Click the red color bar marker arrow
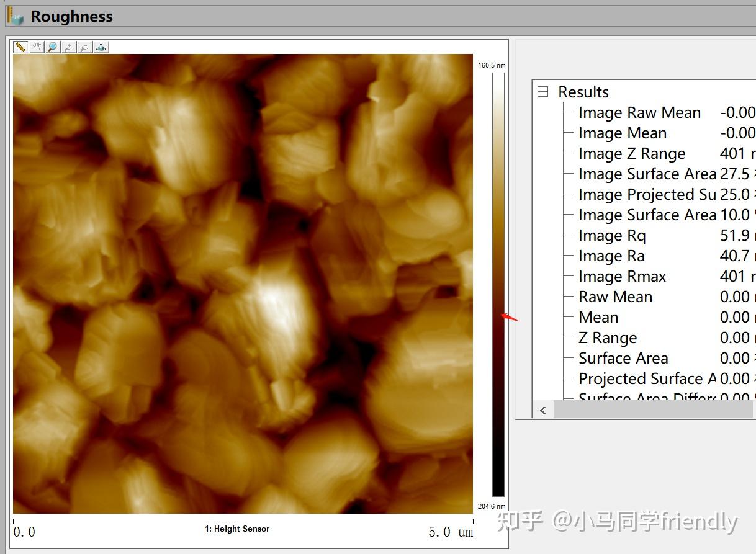The image size is (756, 554). click(510, 318)
